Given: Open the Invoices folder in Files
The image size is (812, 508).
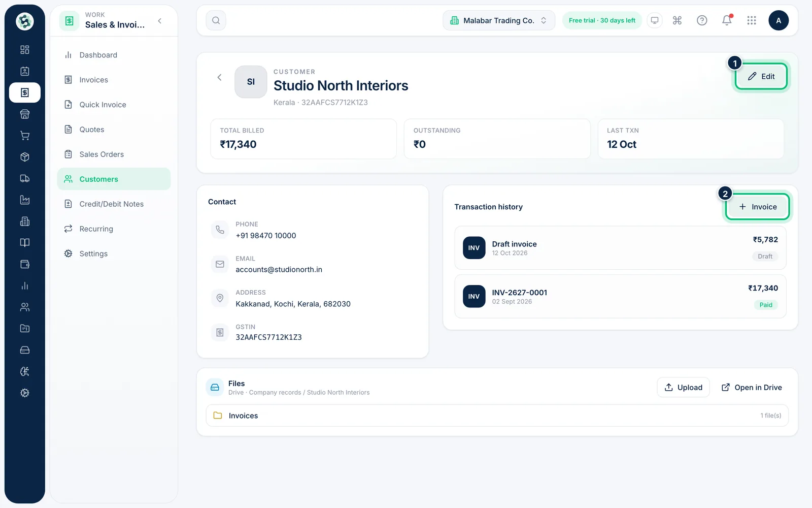Looking at the screenshot, I should 497,416.
